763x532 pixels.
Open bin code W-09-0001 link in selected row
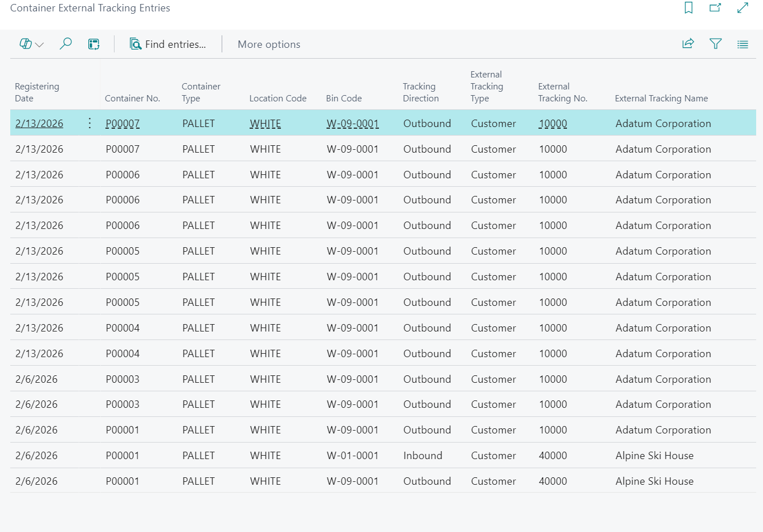[x=352, y=124]
